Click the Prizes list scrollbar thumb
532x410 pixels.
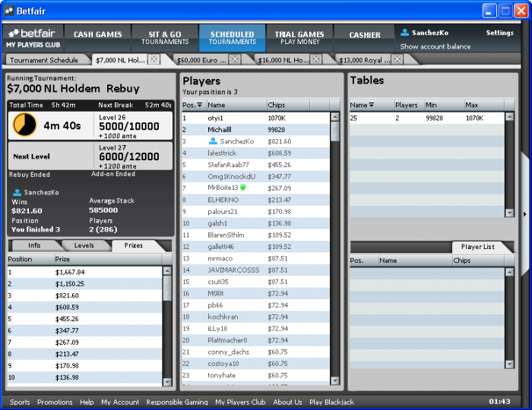pos(167,288)
